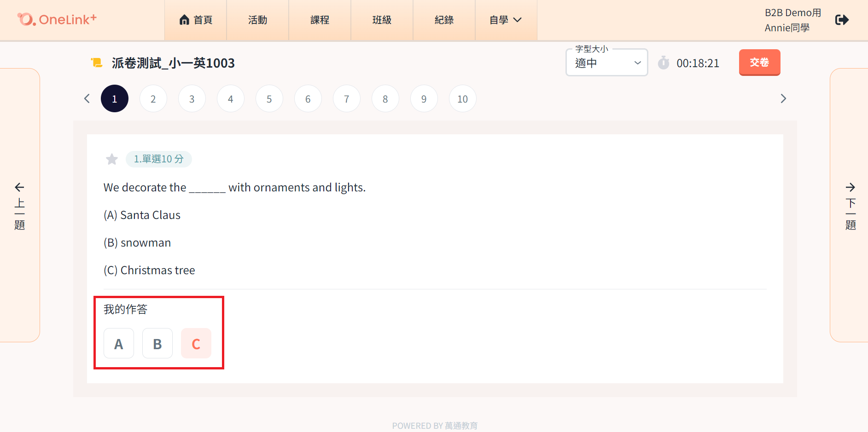Go to next question via 下一題 panel
The width and height of the screenshot is (868, 432).
tap(850, 205)
